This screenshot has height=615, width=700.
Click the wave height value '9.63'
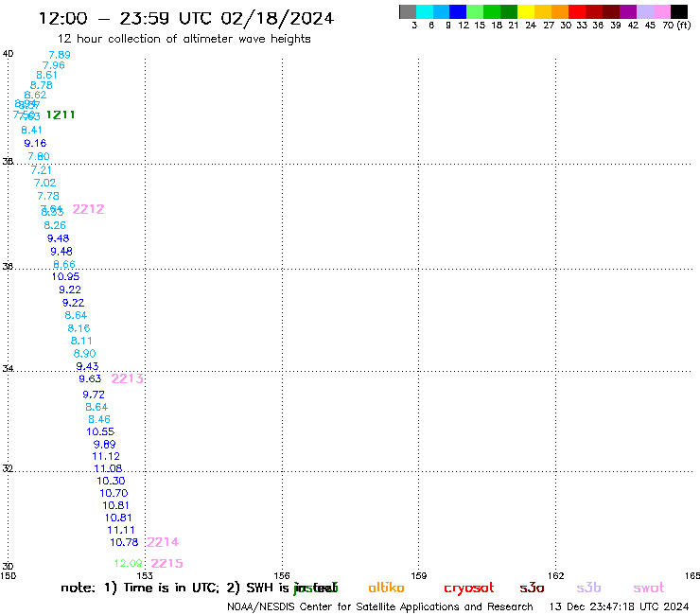pyautogui.click(x=90, y=378)
